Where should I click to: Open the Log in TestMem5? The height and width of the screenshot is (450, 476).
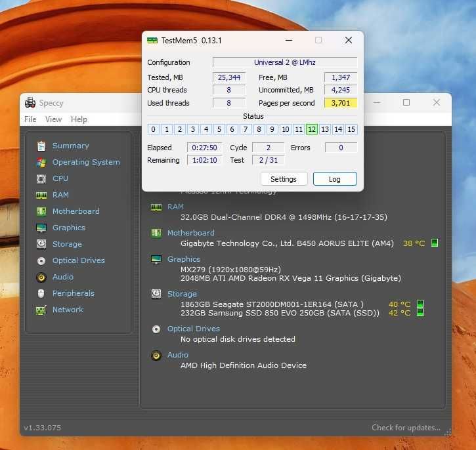click(x=335, y=179)
